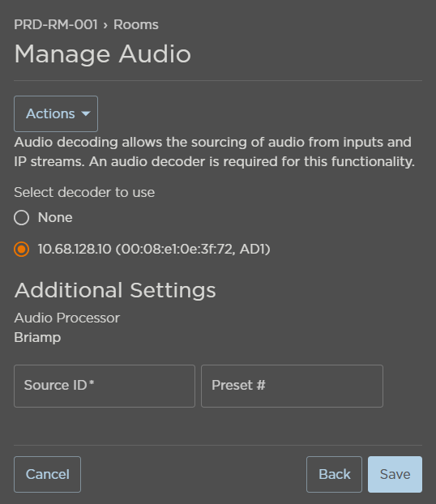Click the Select decoder to use label

tap(84, 192)
